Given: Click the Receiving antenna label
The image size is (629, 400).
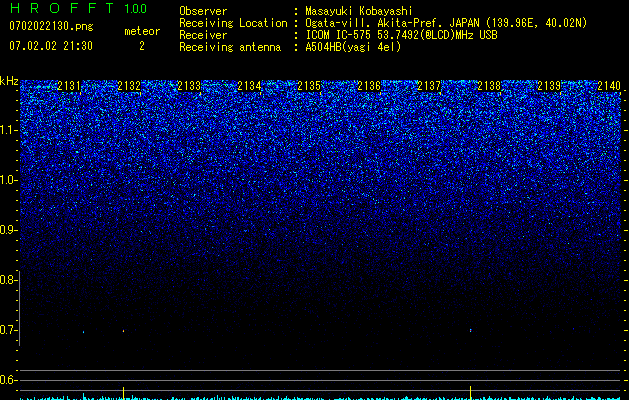Looking at the screenshot, I should click(230, 47).
